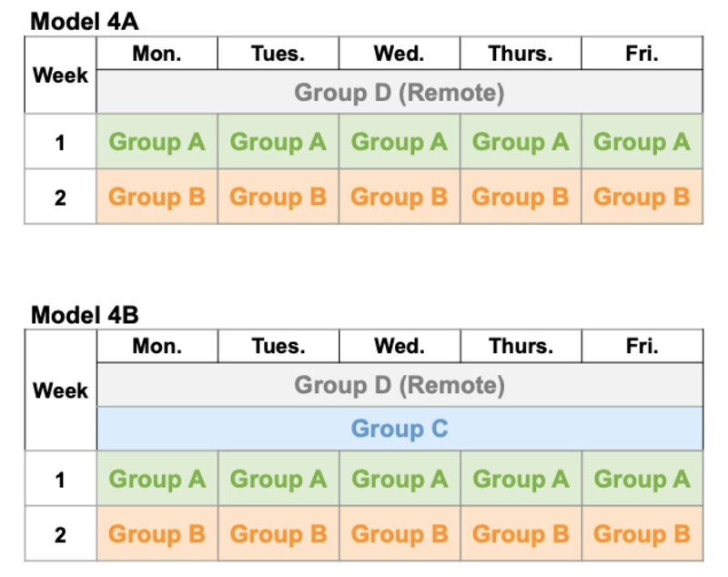Click Model 4B Friday Group A cell
728x577 pixels.
pos(642,479)
